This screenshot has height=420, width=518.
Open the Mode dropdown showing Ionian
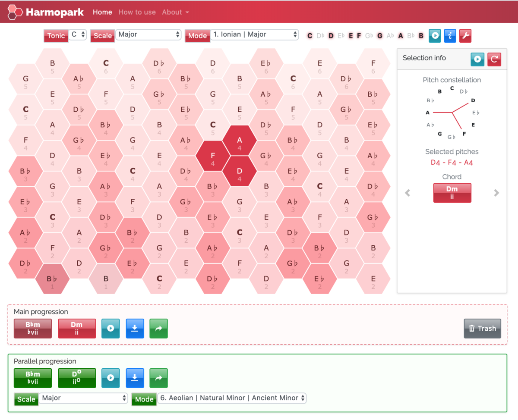pyautogui.click(x=254, y=34)
